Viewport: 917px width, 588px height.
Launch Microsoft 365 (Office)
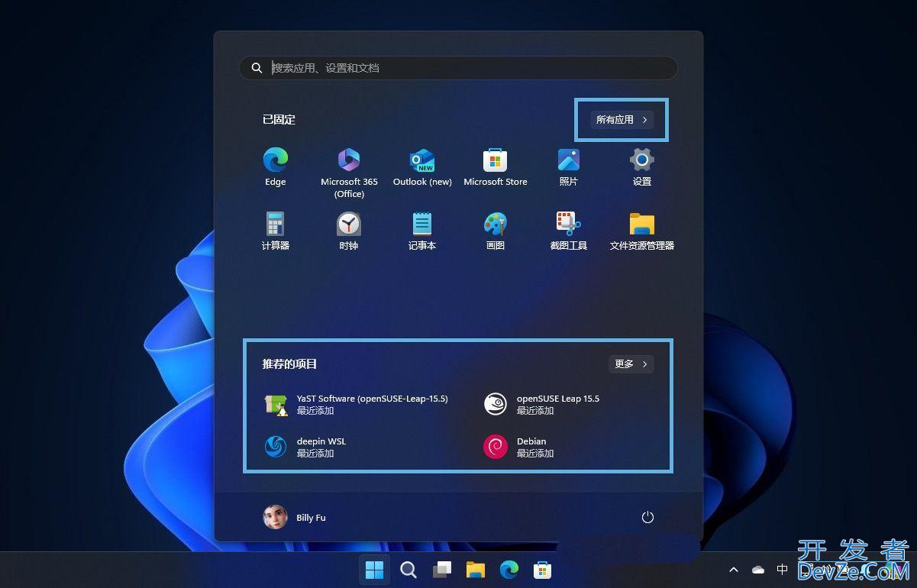tap(349, 173)
